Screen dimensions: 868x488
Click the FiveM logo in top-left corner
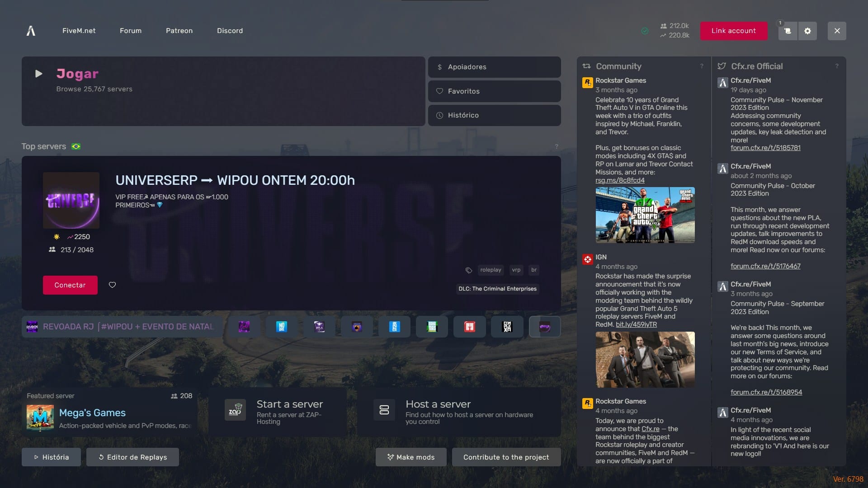pos(31,31)
